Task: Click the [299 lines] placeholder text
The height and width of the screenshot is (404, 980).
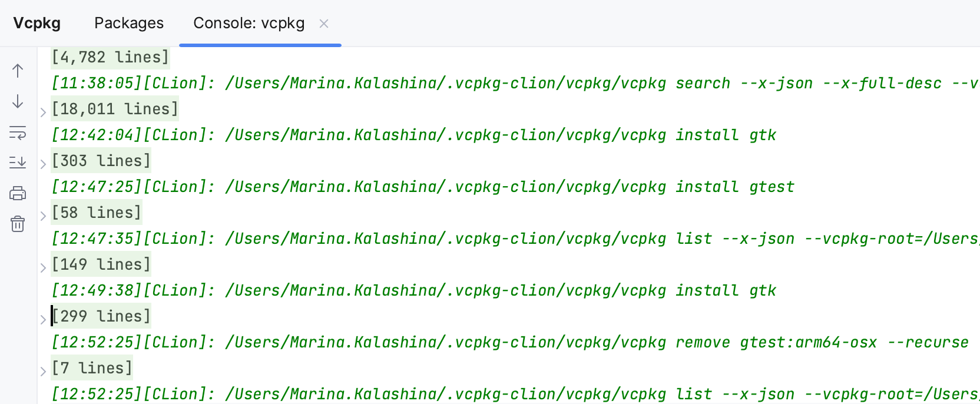Action: (x=101, y=316)
